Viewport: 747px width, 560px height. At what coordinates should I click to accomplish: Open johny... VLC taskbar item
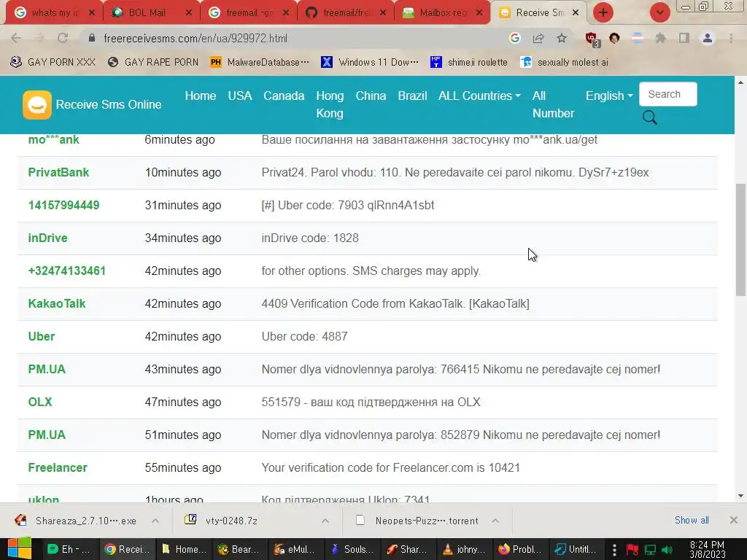click(463, 549)
